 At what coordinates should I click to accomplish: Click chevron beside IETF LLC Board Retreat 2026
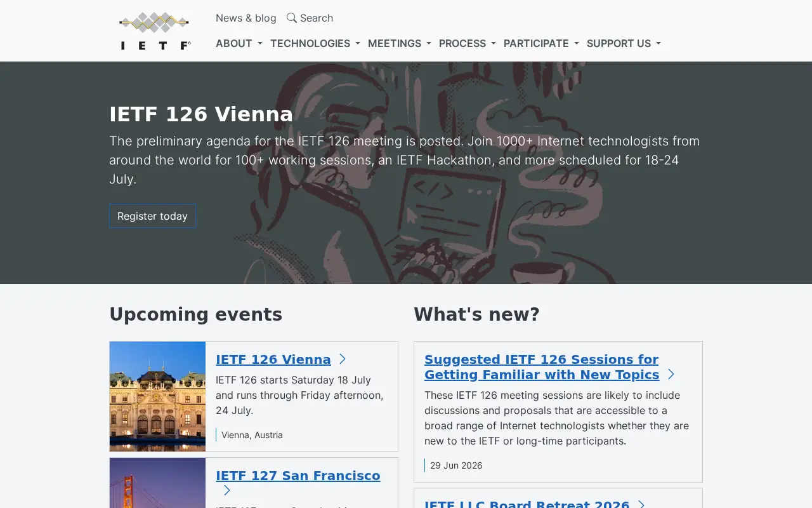[x=641, y=504]
